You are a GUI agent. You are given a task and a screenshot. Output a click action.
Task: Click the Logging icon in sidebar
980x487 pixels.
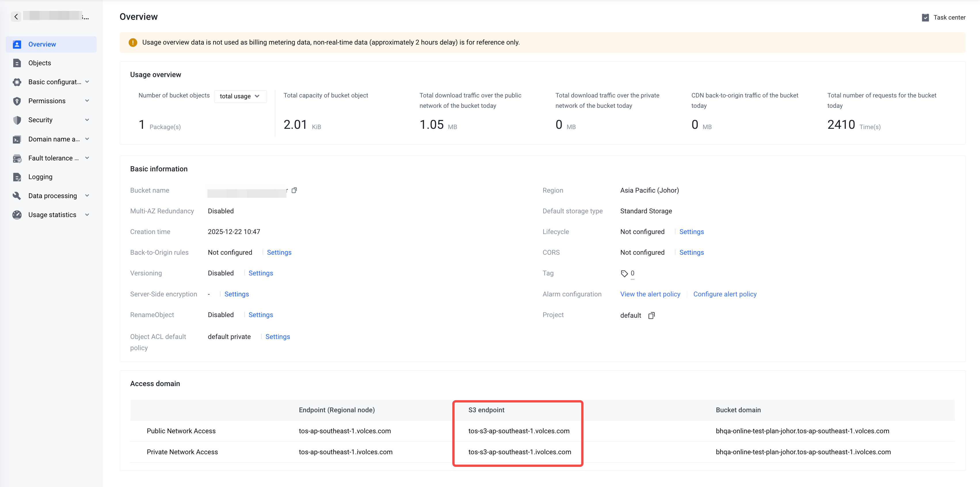click(17, 177)
